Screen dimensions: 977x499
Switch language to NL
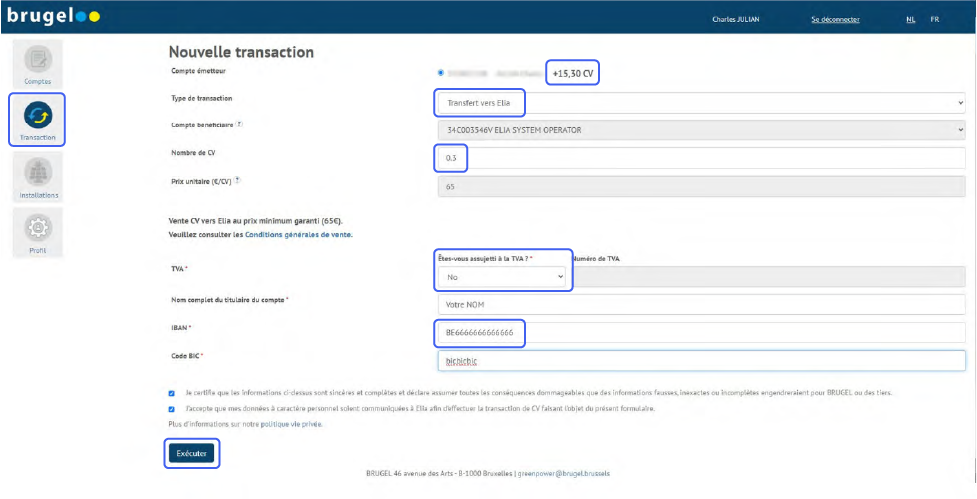click(x=910, y=19)
